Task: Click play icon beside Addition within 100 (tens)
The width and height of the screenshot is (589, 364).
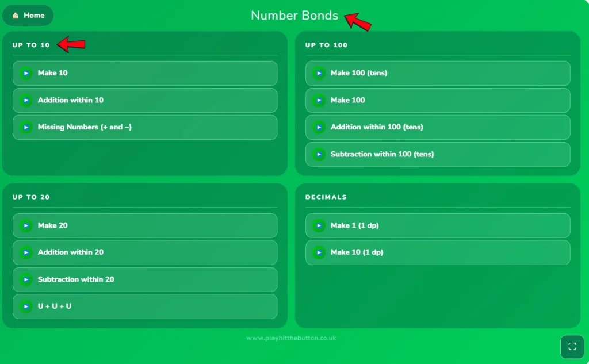Action: point(319,127)
